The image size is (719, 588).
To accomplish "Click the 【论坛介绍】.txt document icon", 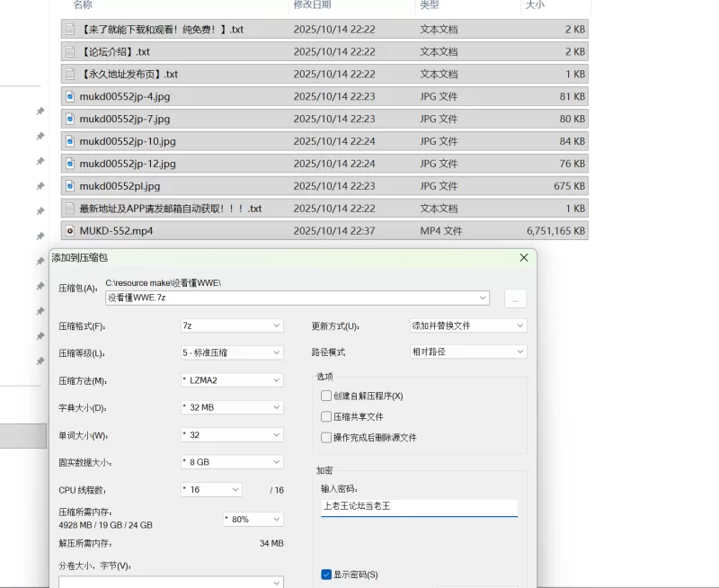I will click(70, 52).
